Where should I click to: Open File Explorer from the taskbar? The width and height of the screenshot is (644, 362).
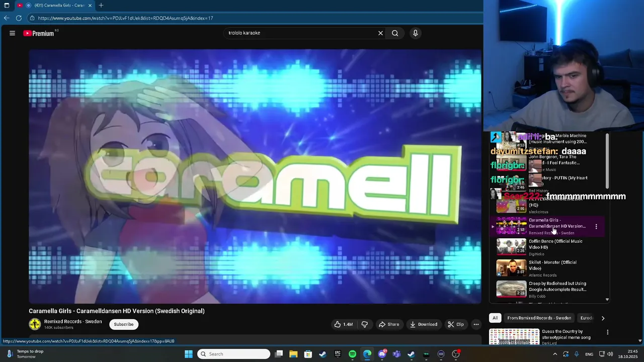point(293,354)
